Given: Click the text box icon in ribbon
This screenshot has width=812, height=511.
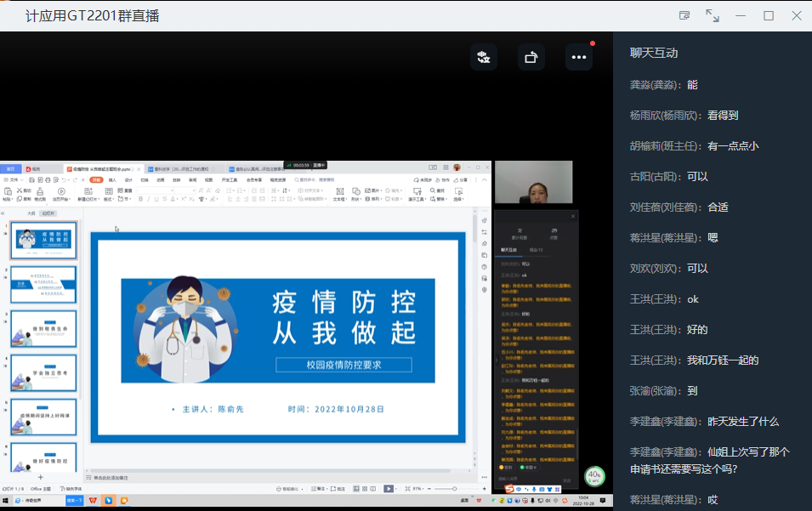Looking at the screenshot, I should pyautogui.click(x=340, y=191).
